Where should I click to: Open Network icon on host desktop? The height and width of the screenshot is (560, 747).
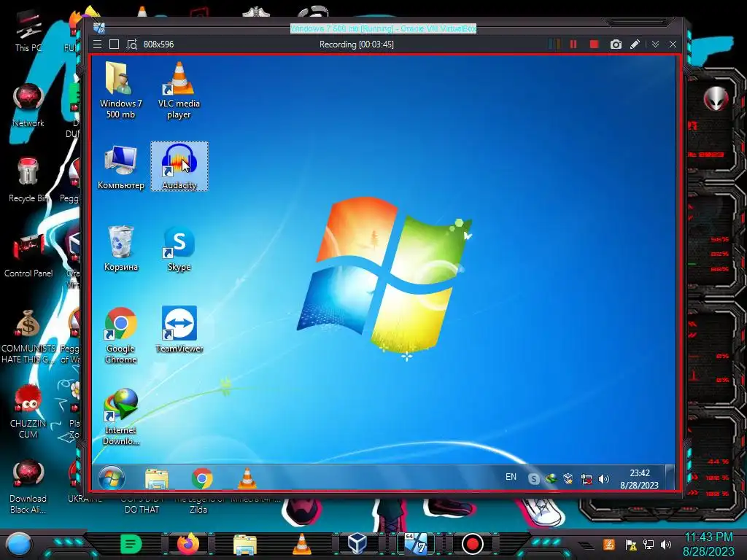tap(28, 106)
